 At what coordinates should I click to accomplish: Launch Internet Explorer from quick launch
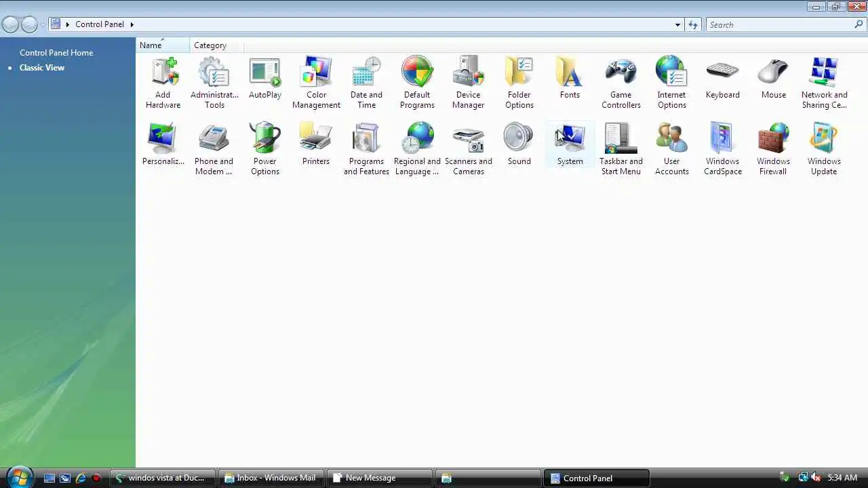click(x=81, y=478)
